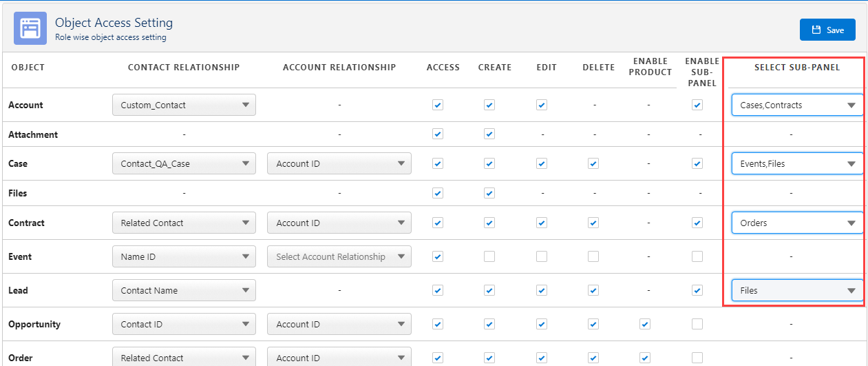868x366 pixels.
Task: Open Account's Contact Relationship dropdown
Action: (184, 105)
